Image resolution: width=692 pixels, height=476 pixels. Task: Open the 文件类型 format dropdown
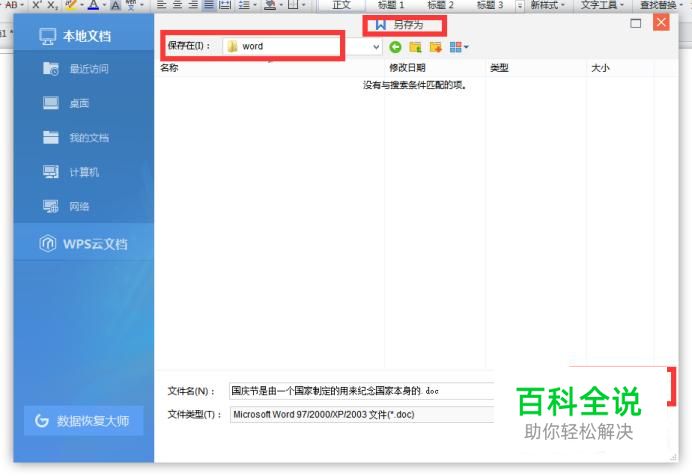[x=361, y=415]
